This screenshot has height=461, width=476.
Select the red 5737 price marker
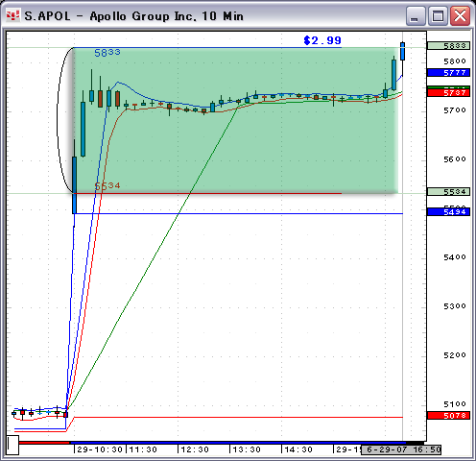[448, 93]
